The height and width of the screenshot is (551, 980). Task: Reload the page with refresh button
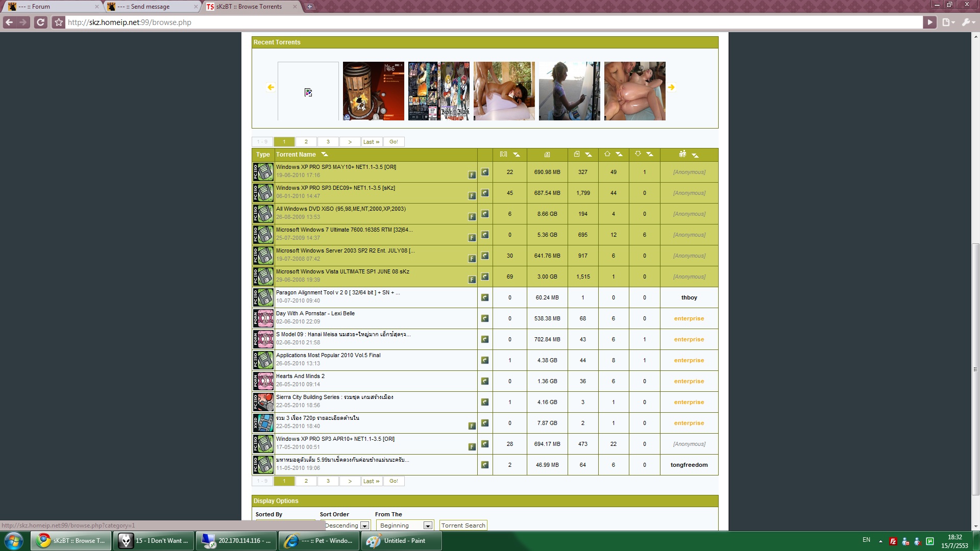[41, 22]
